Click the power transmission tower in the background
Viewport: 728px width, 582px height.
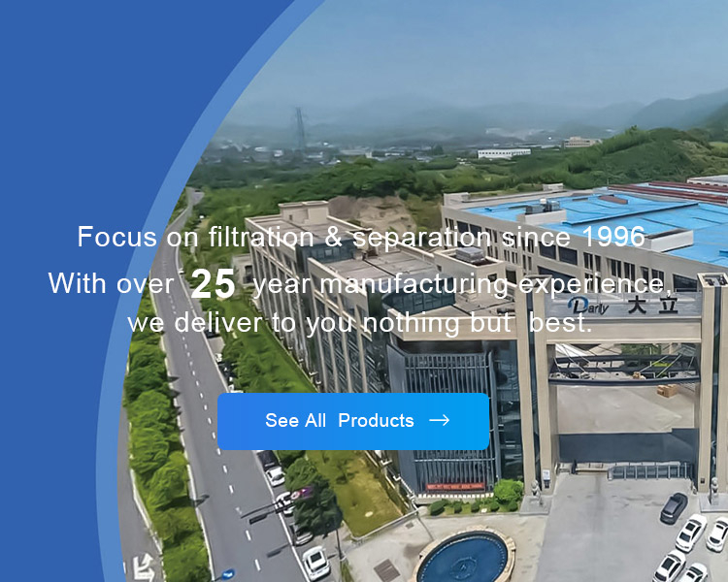pos(300,129)
